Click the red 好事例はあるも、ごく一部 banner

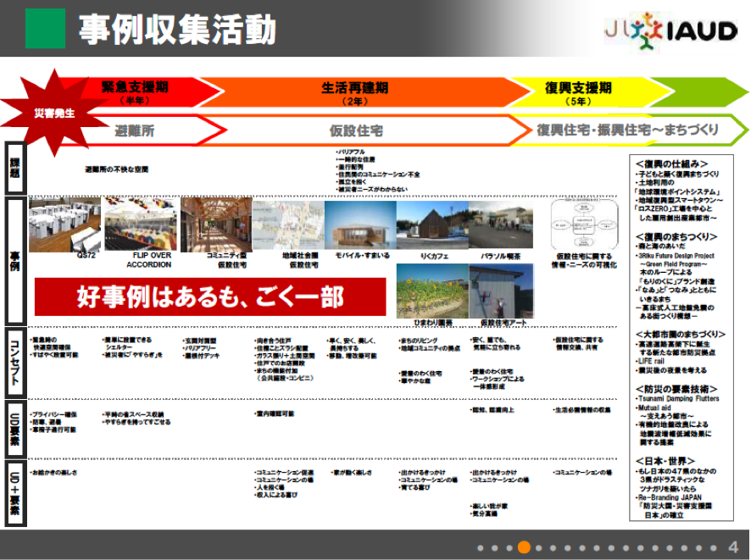[210, 297]
